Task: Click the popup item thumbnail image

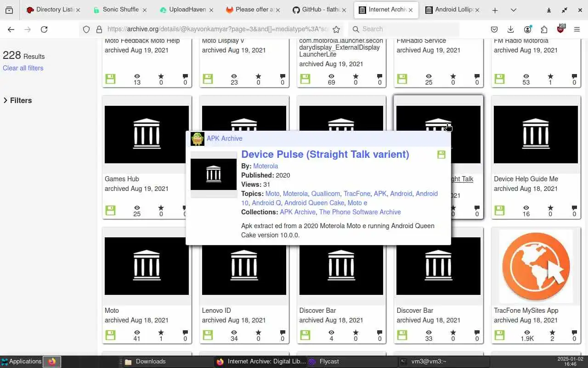Action: (214, 174)
